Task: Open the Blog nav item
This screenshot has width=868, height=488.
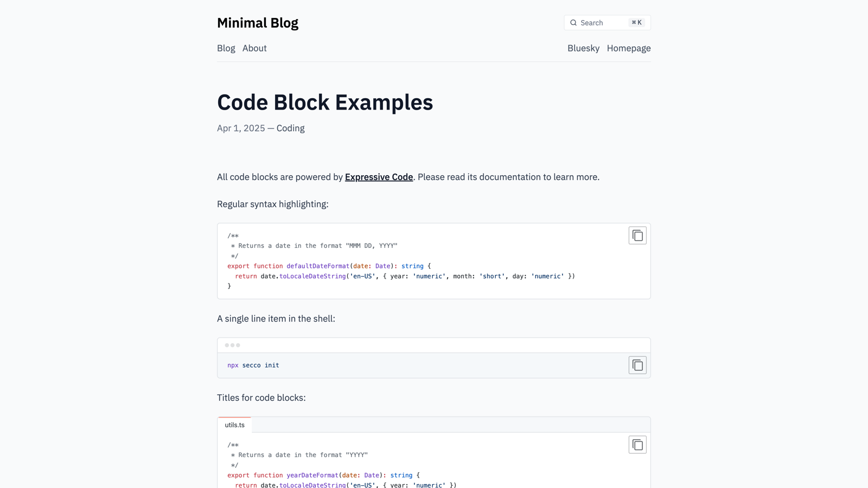Action: point(226,48)
